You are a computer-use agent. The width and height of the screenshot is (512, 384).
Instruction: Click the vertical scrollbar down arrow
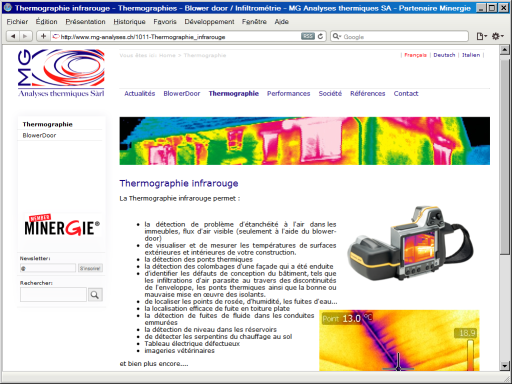pos(505,366)
